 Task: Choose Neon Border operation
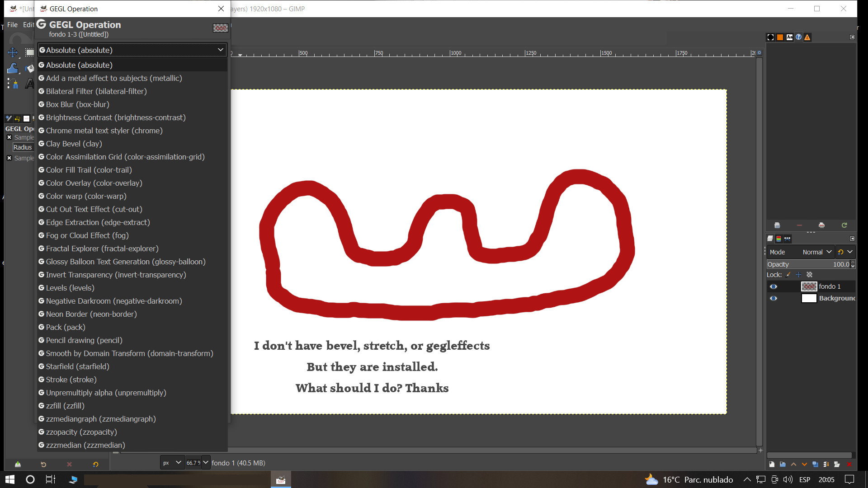[132, 314]
